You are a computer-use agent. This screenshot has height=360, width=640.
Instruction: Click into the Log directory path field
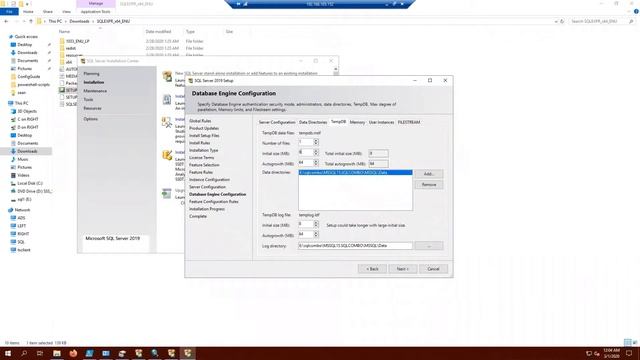coord(355,246)
